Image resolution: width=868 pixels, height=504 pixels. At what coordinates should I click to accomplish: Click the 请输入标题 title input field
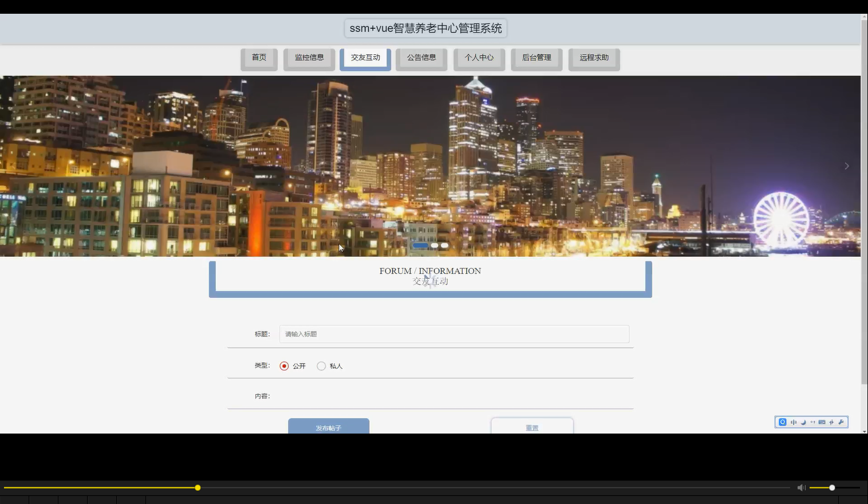(x=453, y=334)
